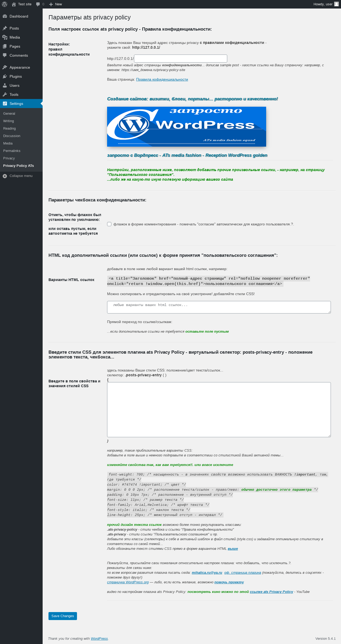Click the Comments speech bubble sidebar icon
Image resolution: width=341 pixels, height=644 pixels.
5,55
